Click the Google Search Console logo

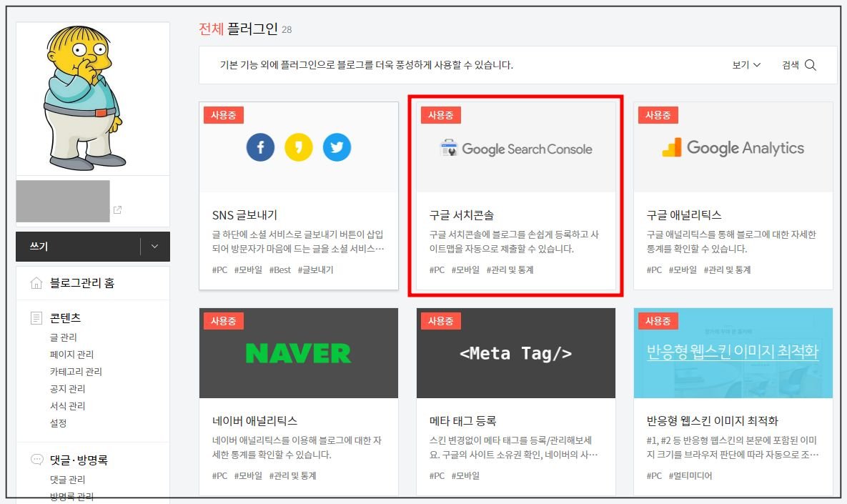[x=516, y=149]
